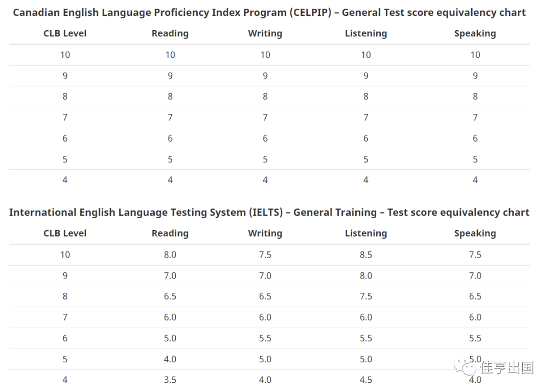Click IELTS Reading 3.5 for CLB 4

click(x=170, y=380)
